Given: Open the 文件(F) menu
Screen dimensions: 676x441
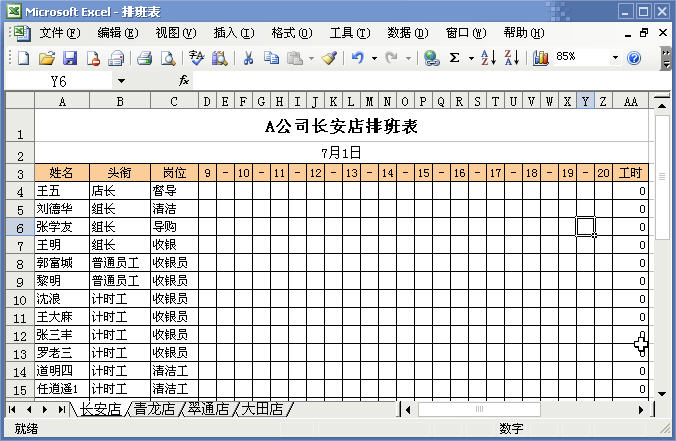Looking at the screenshot, I should pyautogui.click(x=60, y=33).
